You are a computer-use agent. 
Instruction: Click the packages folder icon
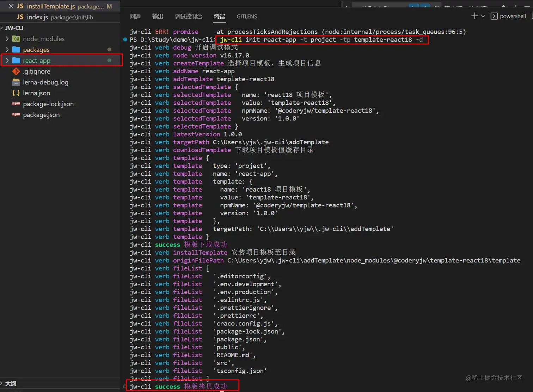(16, 50)
